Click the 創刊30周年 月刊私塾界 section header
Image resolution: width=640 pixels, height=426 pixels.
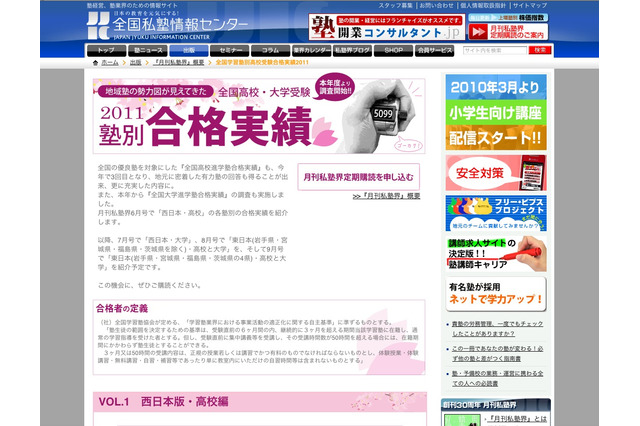(x=496, y=405)
